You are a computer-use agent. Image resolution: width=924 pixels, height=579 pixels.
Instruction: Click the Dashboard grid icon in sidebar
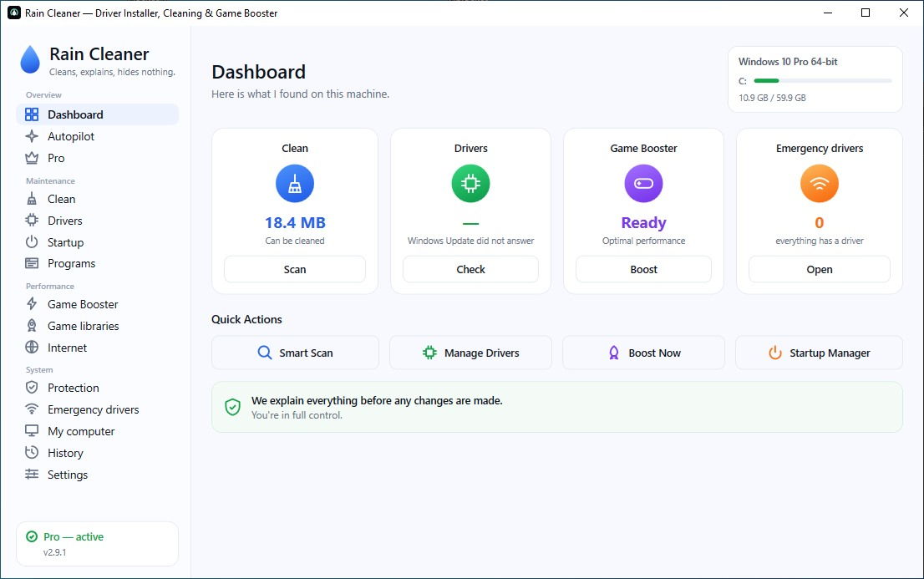tap(32, 114)
